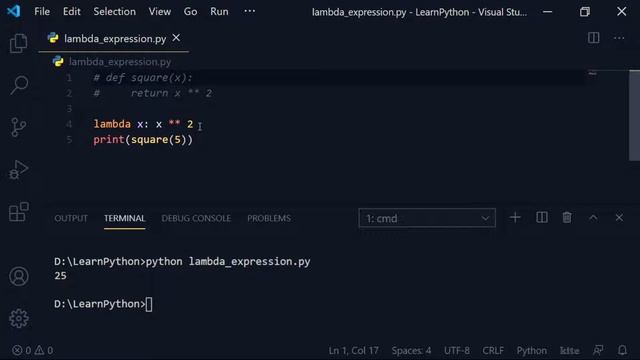Open the File menu

pyautogui.click(x=42, y=11)
